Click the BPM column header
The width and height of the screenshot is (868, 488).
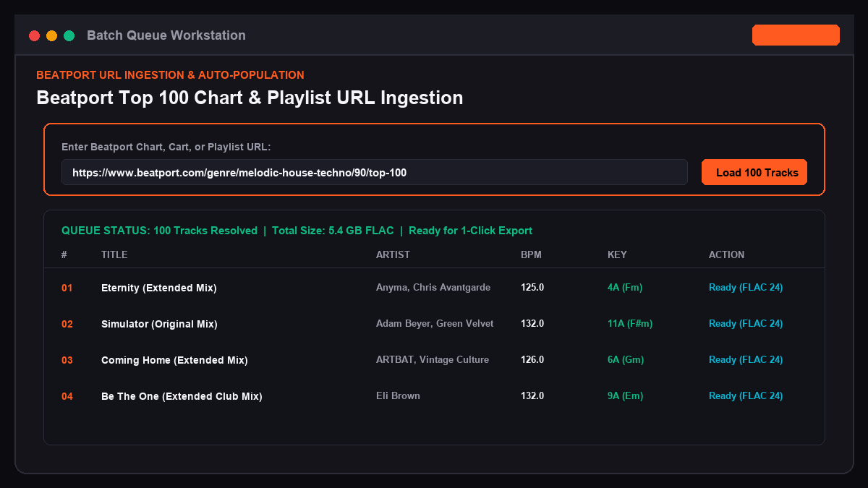tap(531, 254)
